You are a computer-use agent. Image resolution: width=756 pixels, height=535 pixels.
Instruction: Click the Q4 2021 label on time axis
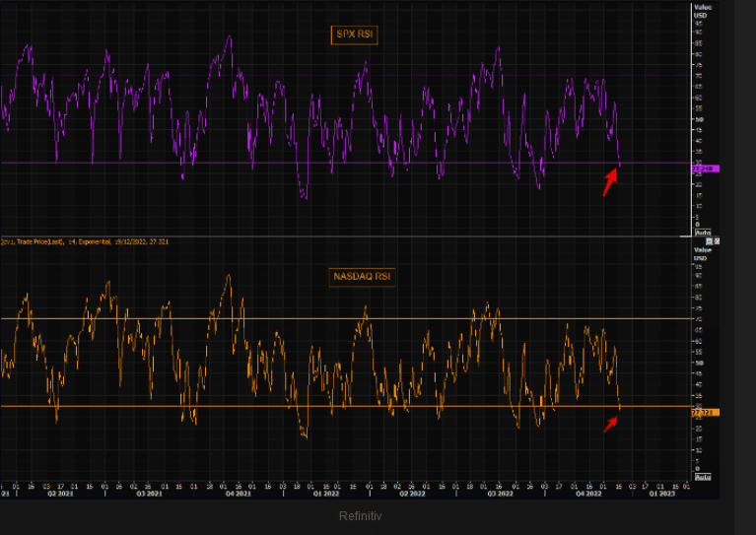[x=237, y=495]
